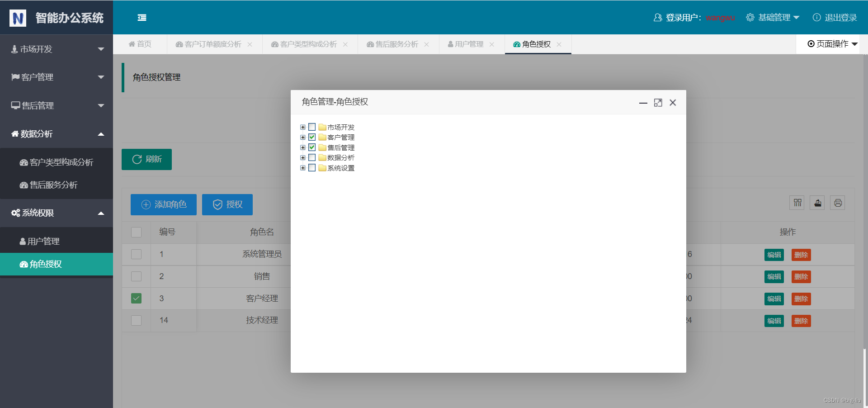Click 退出登录 link
Viewport: 868px width, 408px height.
pyautogui.click(x=835, y=18)
